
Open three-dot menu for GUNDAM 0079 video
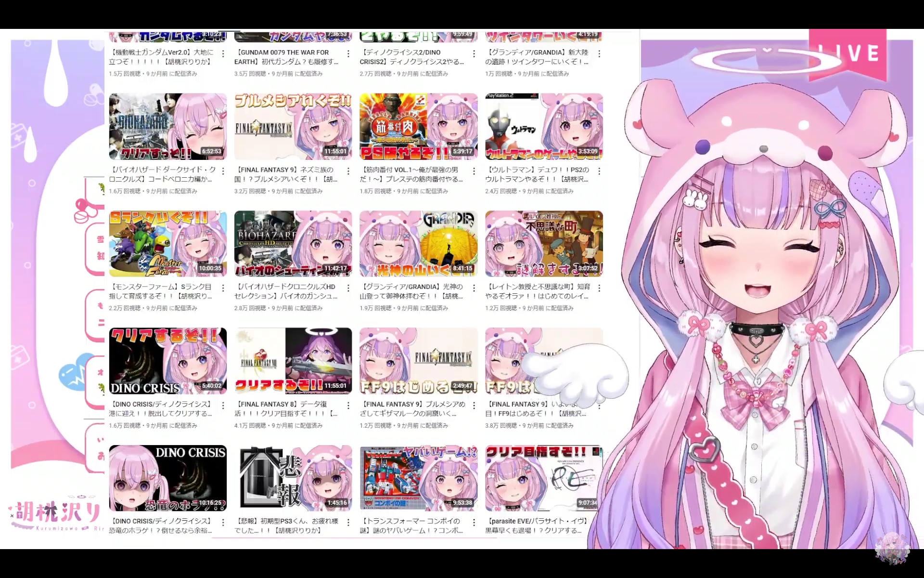348,53
